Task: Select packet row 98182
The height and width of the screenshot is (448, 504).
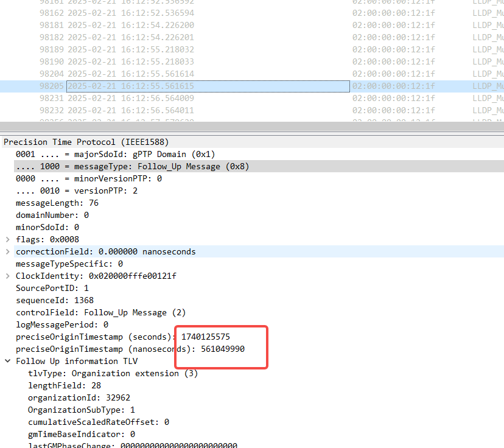Action: click(252, 38)
